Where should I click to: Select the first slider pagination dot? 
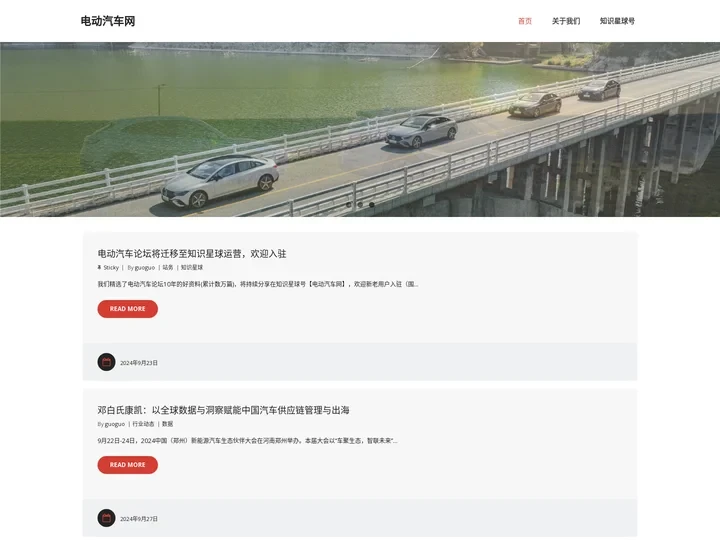[x=349, y=204]
